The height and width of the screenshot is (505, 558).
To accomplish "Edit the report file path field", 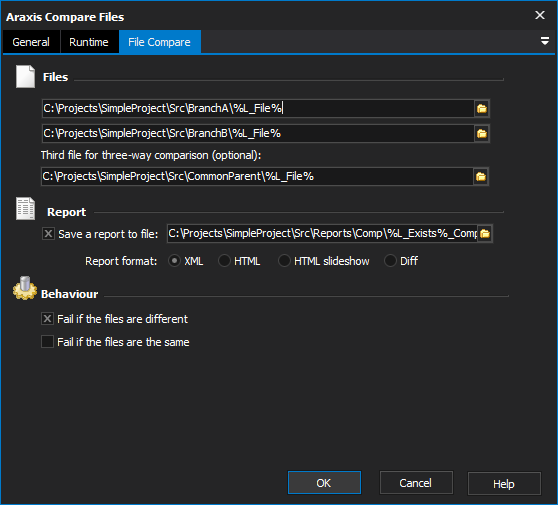I will point(322,233).
